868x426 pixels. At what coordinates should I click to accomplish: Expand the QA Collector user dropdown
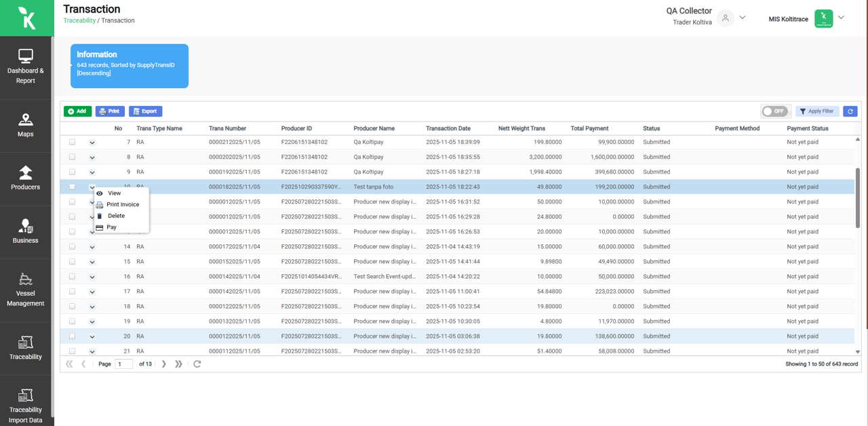coord(743,18)
